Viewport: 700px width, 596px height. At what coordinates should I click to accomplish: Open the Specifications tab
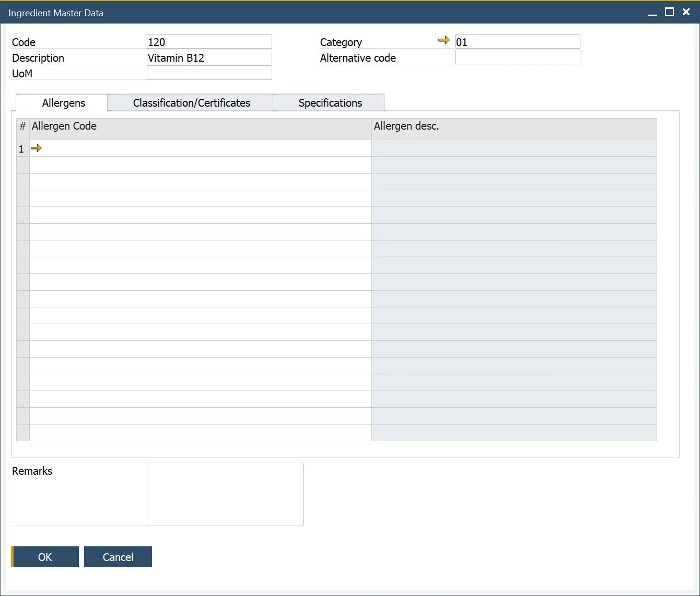point(330,103)
